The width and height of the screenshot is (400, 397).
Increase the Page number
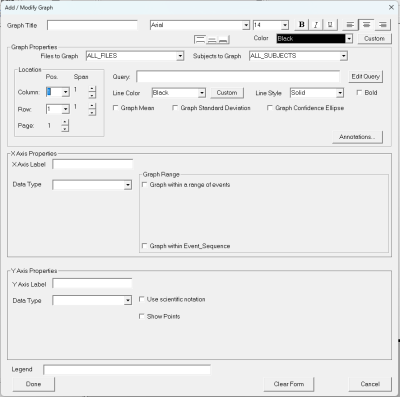[x=65, y=122]
